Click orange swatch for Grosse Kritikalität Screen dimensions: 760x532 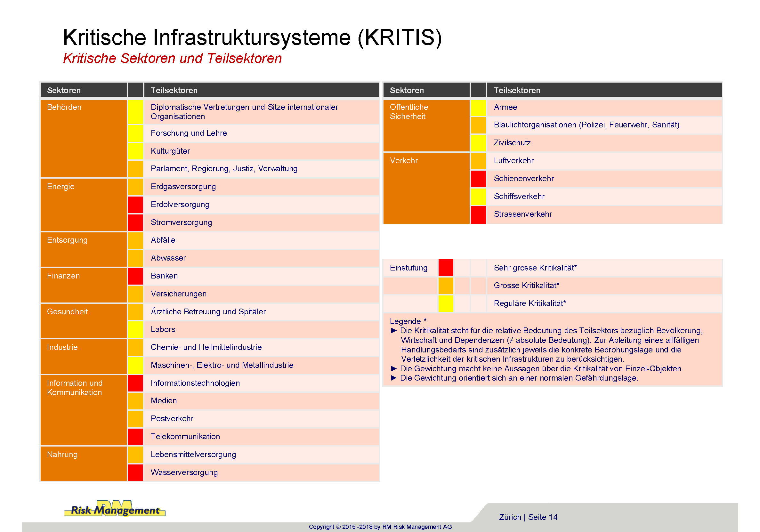pos(446,286)
